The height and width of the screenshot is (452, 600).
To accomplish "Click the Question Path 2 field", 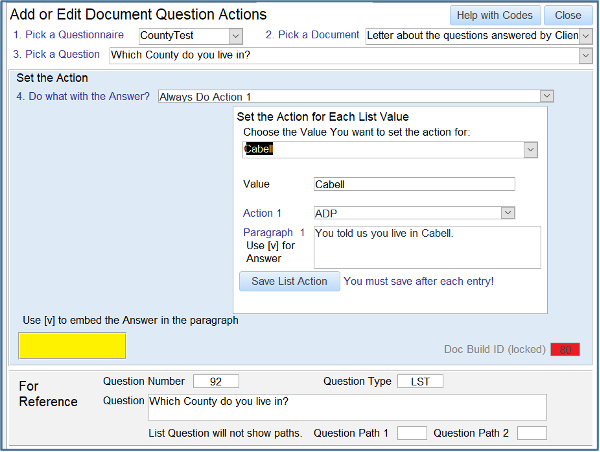I will tap(532, 433).
